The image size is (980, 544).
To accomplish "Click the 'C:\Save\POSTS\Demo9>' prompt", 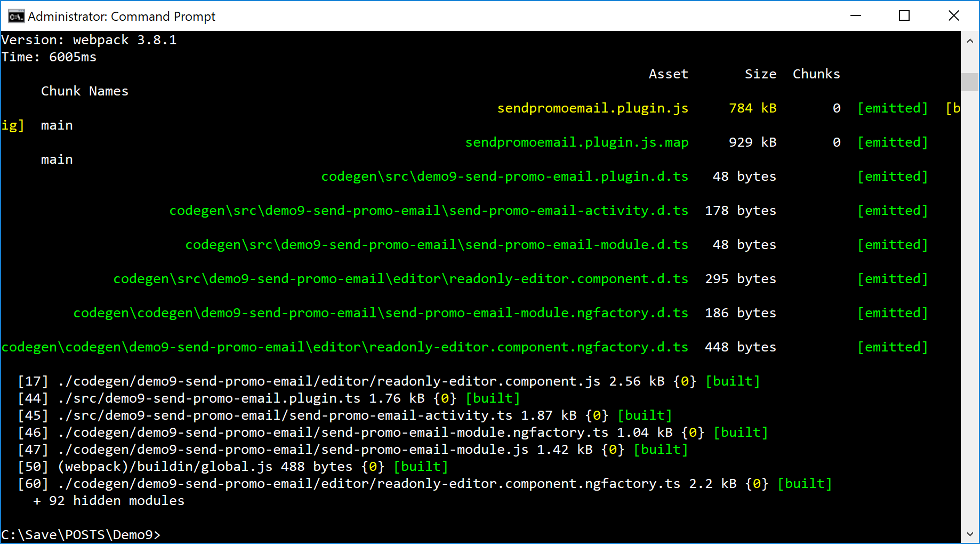I will 81,535.
